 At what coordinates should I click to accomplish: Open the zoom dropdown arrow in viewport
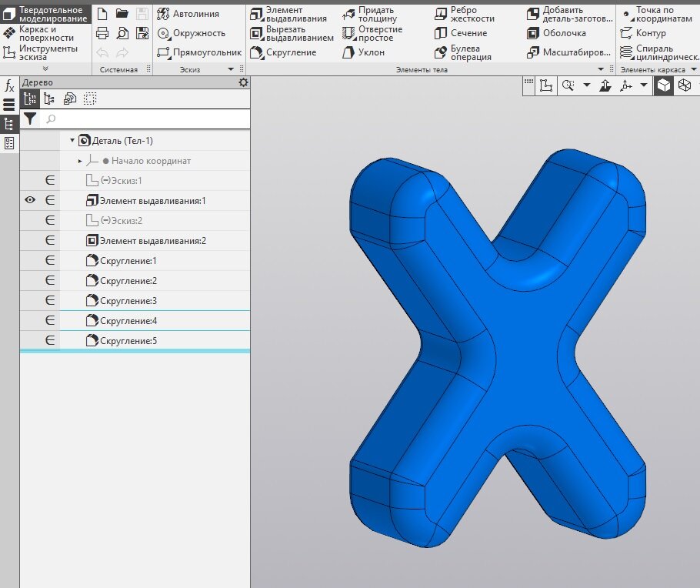click(x=587, y=85)
